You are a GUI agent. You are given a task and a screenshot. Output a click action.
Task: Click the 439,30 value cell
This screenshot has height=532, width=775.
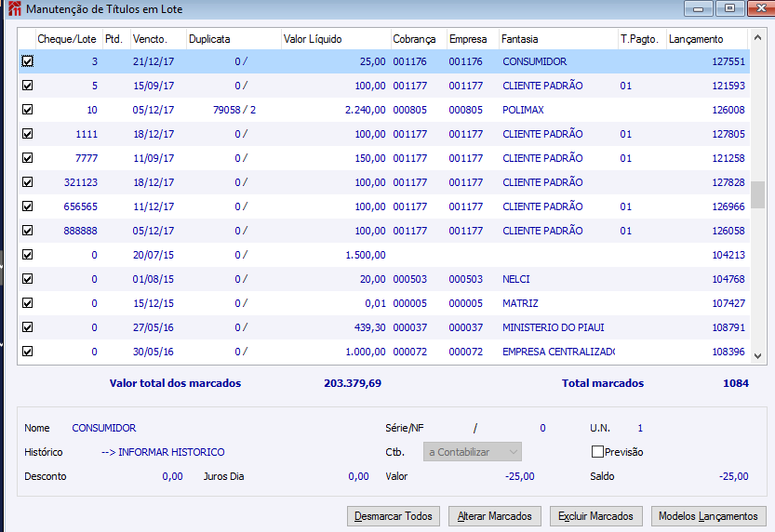pos(370,328)
